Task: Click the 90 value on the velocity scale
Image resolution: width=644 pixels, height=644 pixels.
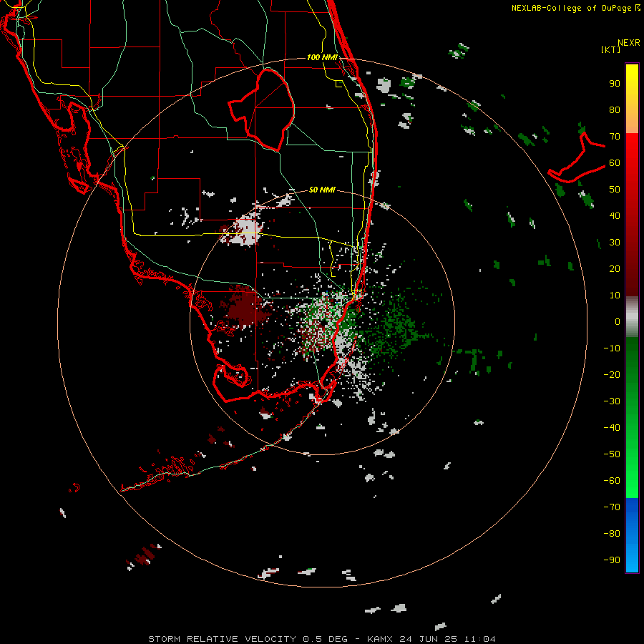Action: click(x=615, y=84)
